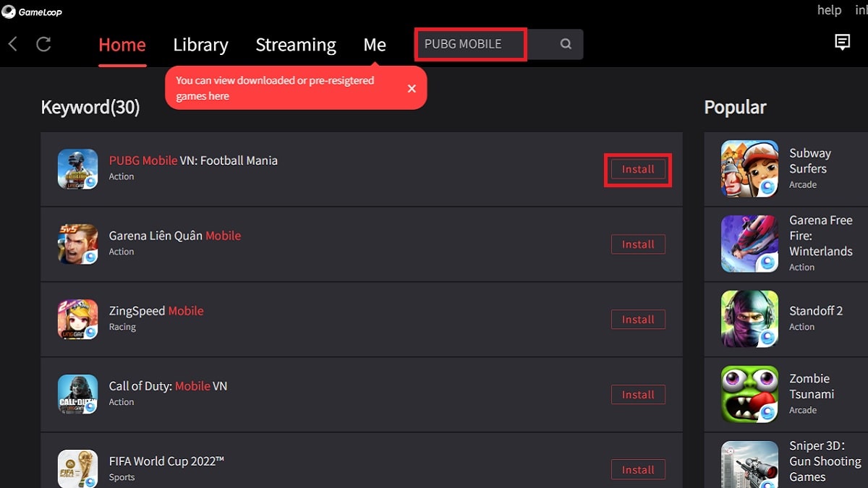Image resolution: width=868 pixels, height=488 pixels.
Task: Click Garena Free Fire: Winterlands title
Action: 821,236
